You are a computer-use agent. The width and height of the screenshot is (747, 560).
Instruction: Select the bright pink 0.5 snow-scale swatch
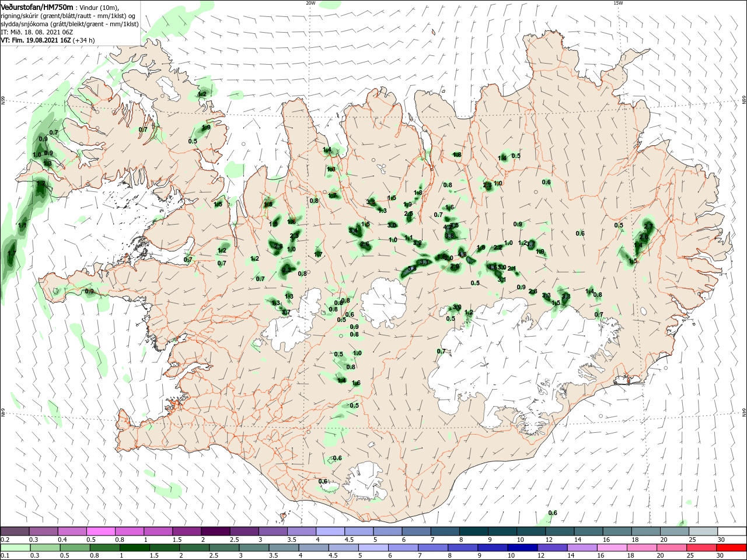(101, 531)
